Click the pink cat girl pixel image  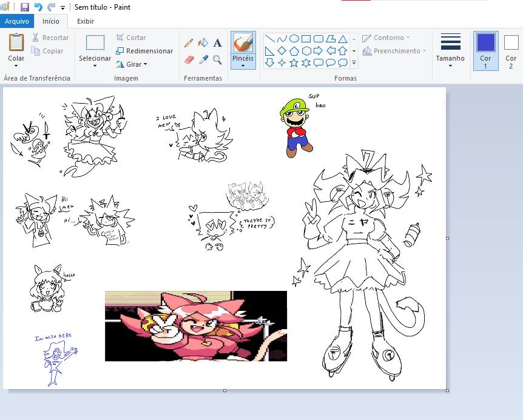196,326
